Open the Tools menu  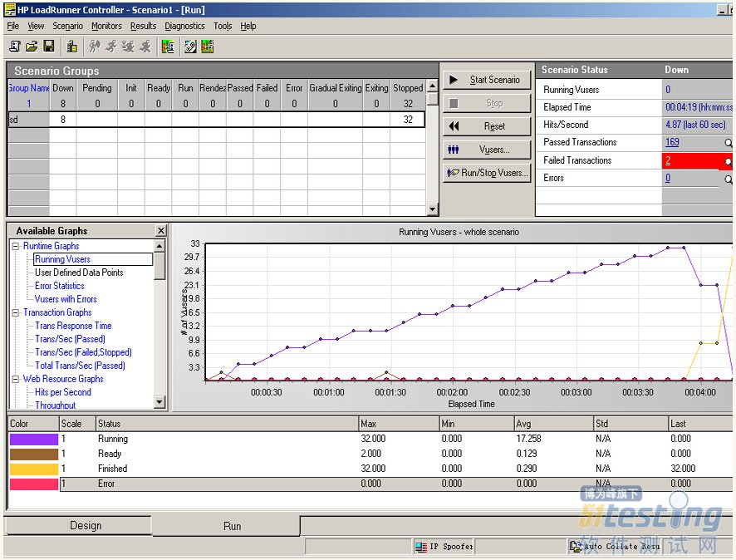(223, 26)
